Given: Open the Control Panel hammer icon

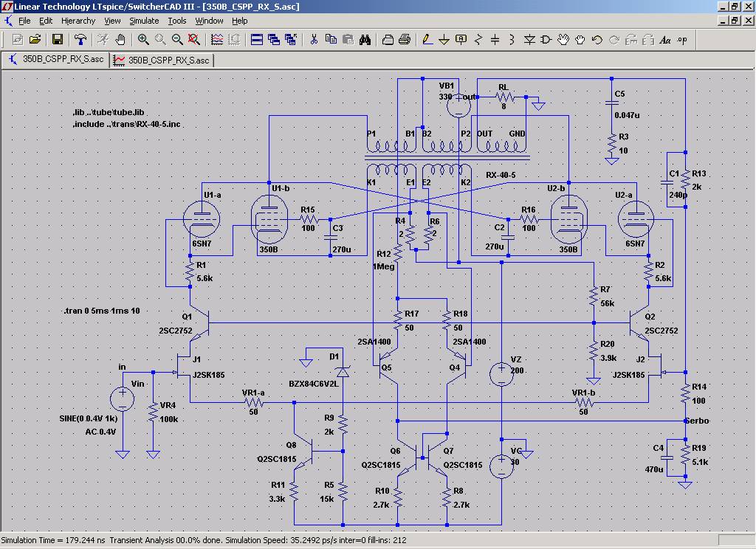Looking at the screenshot, I should coord(80,40).
